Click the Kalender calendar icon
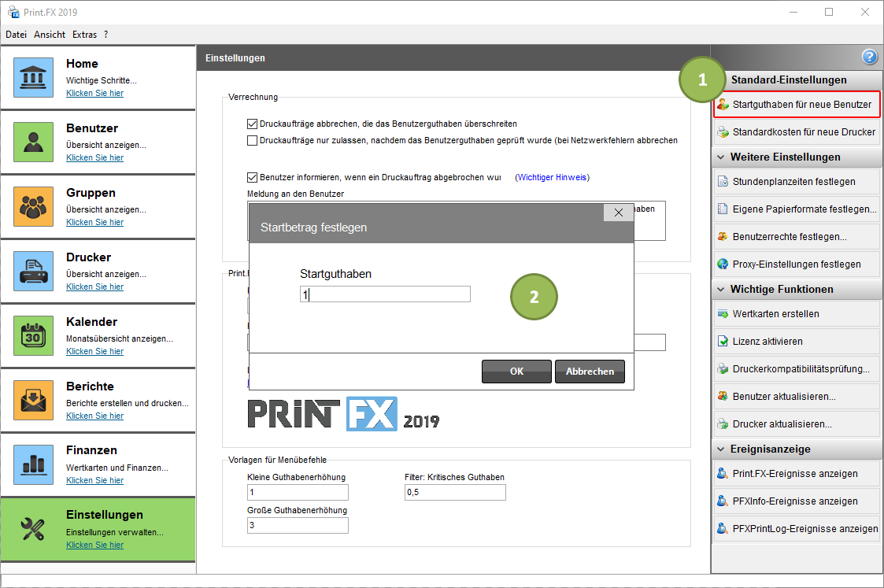The image size is (884, 588). click(x=33, y=335)
